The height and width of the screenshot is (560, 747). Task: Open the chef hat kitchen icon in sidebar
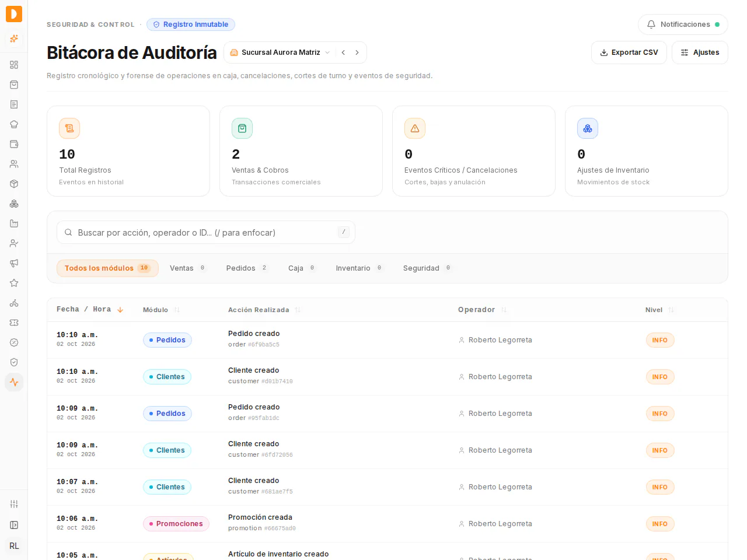tap(14, 124)
